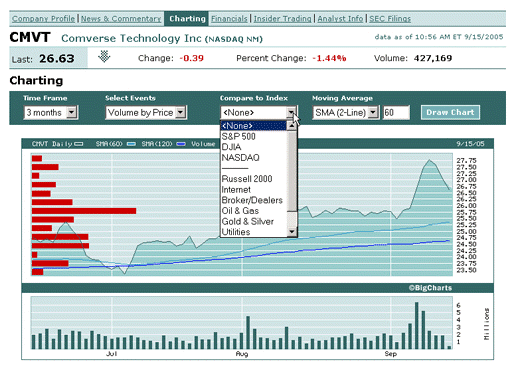
Task: Open the SEC Filings tab
Action: pyautogui.click(x=390, y=19)
